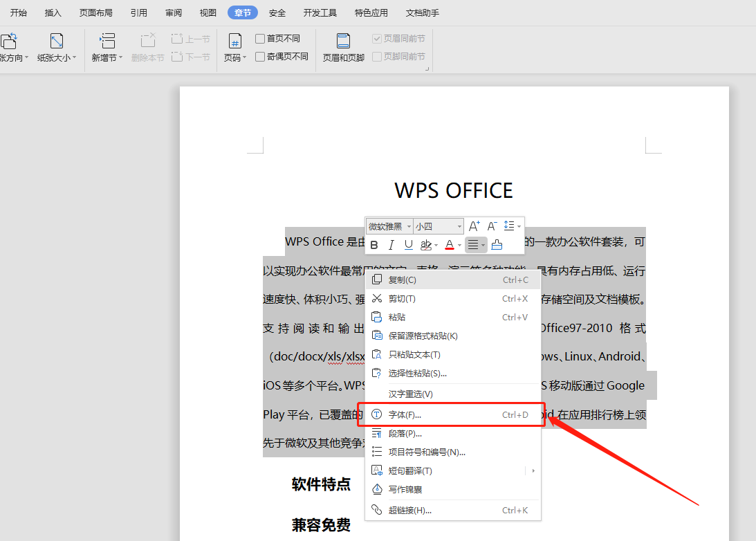
Task: Decrease font size with A- icon
Action: pyautogui.click(x=492, y=226)
